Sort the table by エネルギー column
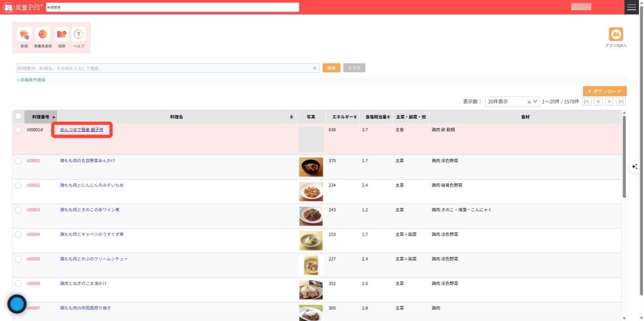Image resolution: width=644 pixels, height=321 pixels. 343,117
